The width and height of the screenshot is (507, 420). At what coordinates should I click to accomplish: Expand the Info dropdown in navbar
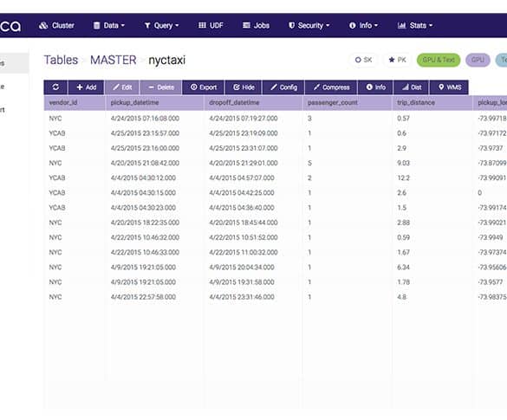coord(363,25)
